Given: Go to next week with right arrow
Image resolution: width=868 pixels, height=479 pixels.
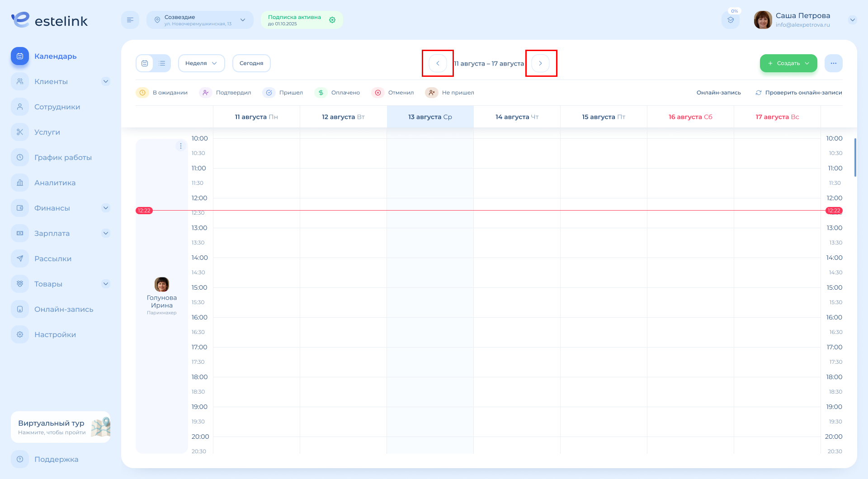Looking at the screenshot, I should click(x=540, y=63).
